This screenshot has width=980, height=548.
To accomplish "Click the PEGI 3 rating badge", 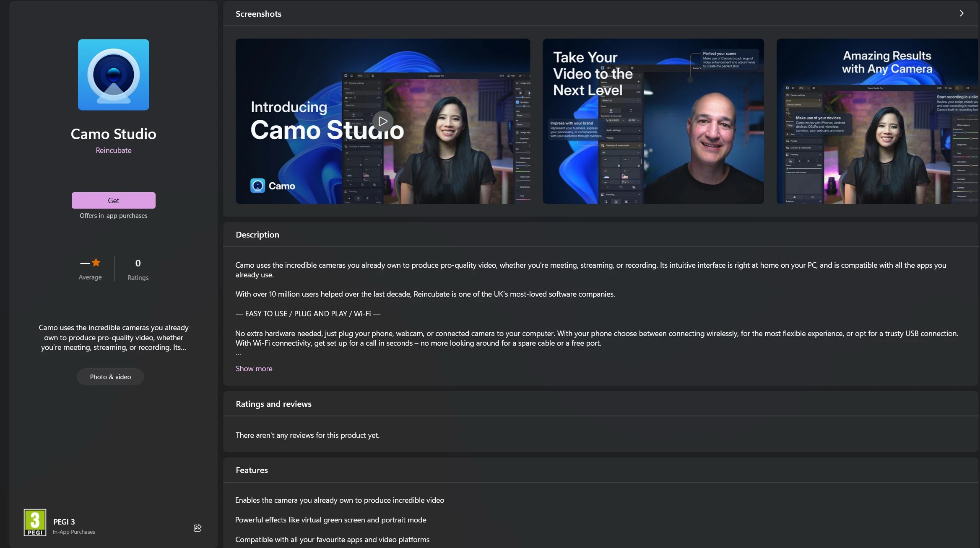I will coord(35,522).
